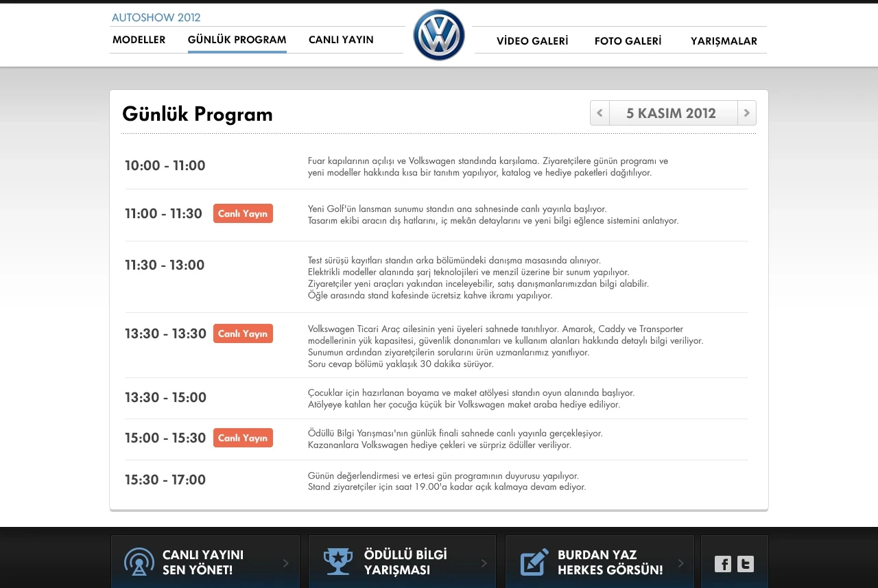Click the Volkswagen logo in header
This screenshot has height=588, width=878.
click(x=439, y=35)
